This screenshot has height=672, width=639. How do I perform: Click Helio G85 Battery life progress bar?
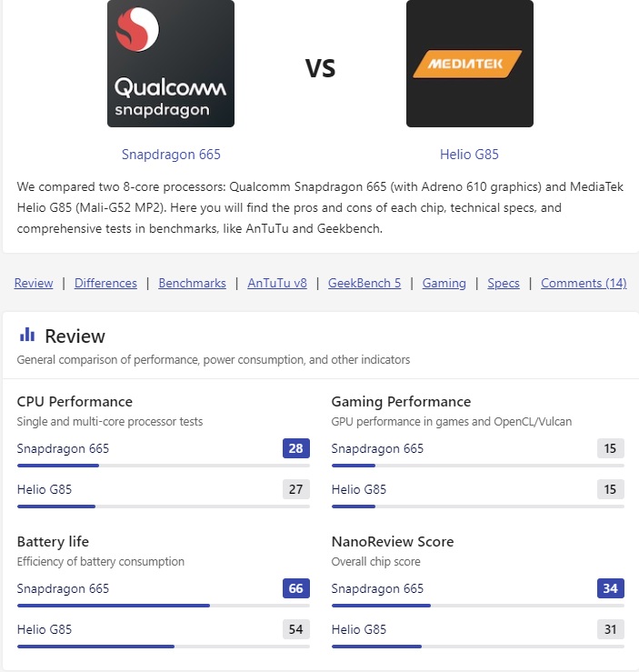pos(163,647)
